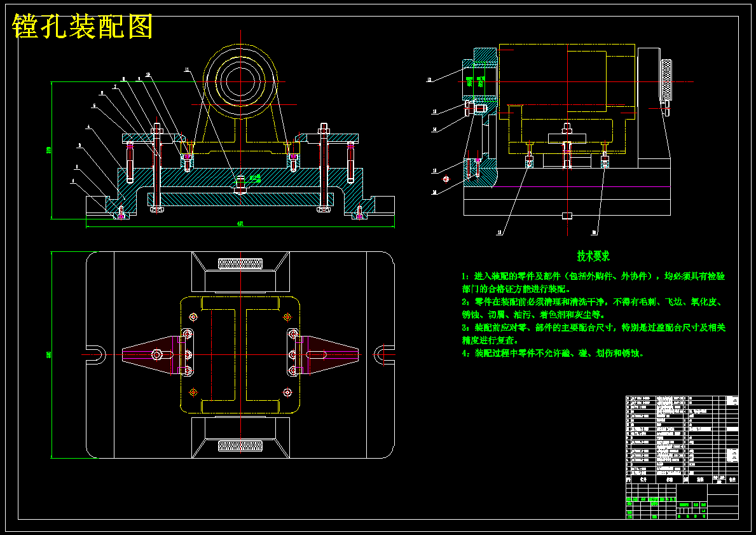Image resolution: width=756 pixels, height=535 pixels.
Task: Pick the upper knurled knob in plan view
Action: [x=240, y=263]
